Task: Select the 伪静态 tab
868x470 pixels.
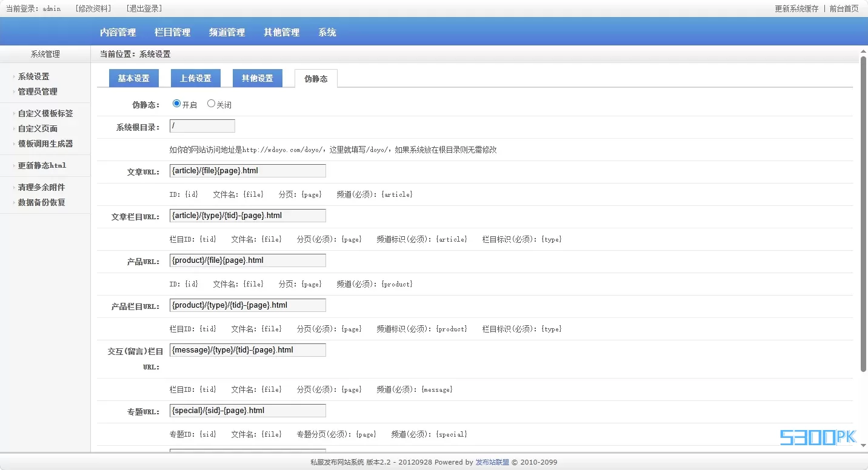Action: pyautogui.click(x=316, y=79)
